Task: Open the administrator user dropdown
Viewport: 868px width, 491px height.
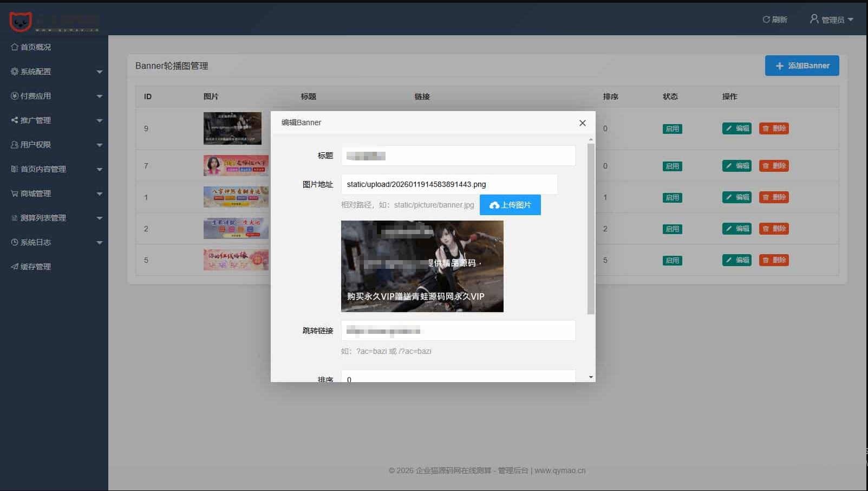Action: tap(831, 20)
